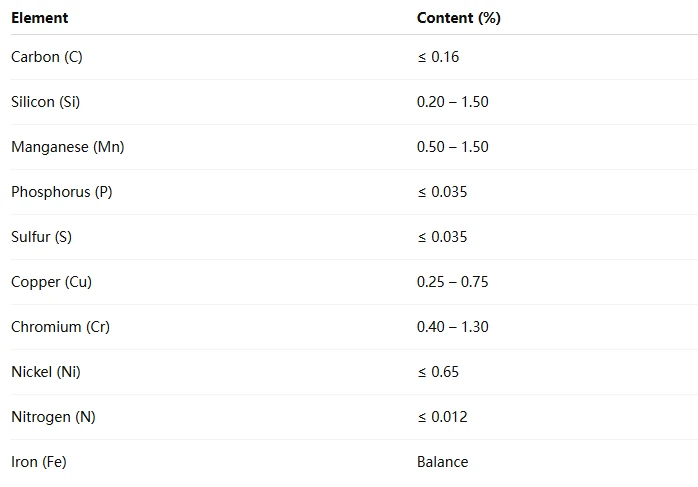Screen dimensions: 698x487
Task: Select the Phosphorus (P) row label
Action: coord(62,192)
